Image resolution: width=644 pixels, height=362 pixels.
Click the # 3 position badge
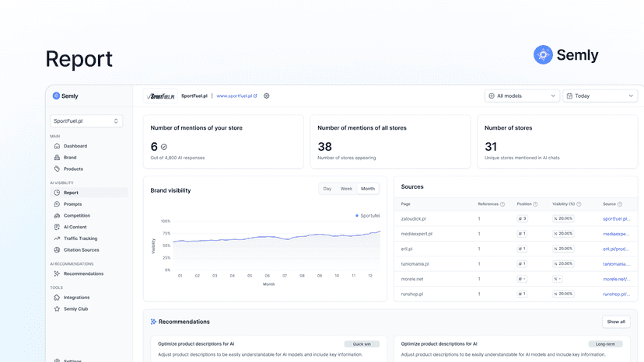pyautogui.click(x=522, y=219)
